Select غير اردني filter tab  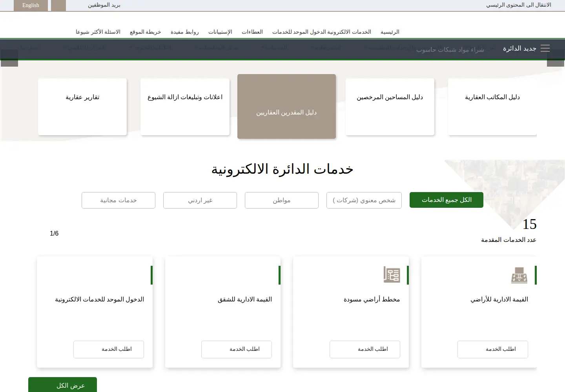200,200
